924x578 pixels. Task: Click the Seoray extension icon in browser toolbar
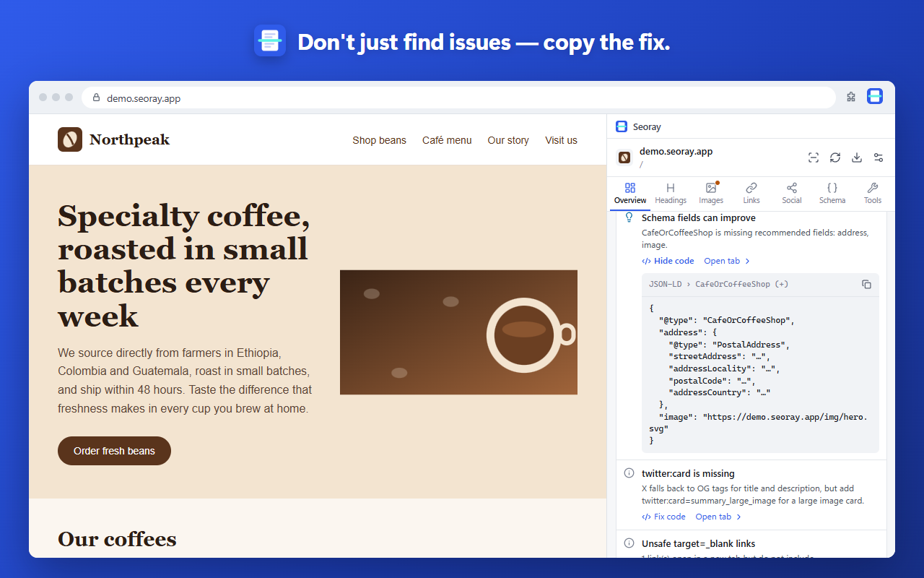click(x=875, y=96)
